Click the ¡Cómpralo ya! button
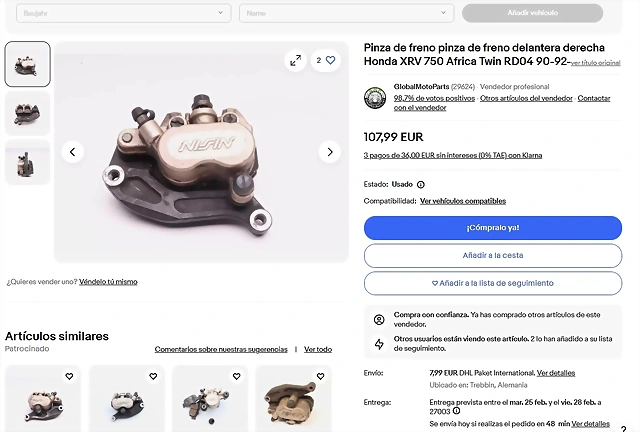 [x=493, y=228]
